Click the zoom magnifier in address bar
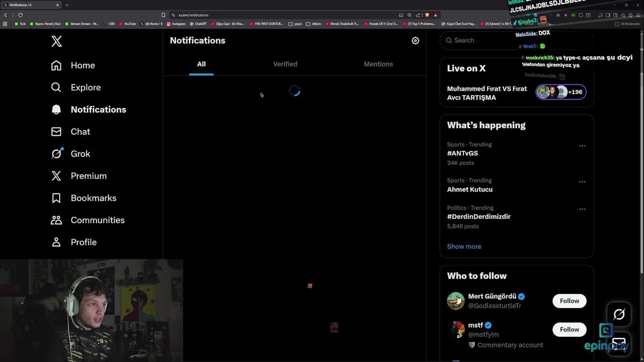This screenshot has width=644, height=362. coord(410,15)
